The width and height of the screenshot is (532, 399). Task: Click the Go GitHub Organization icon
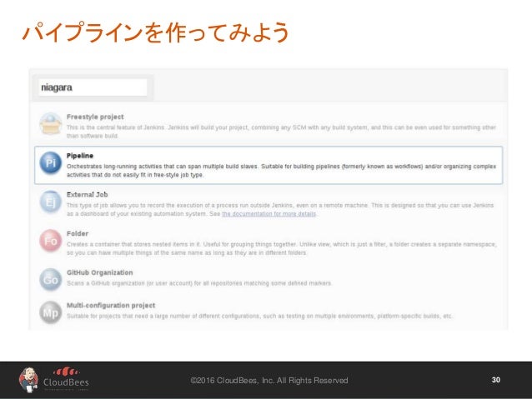click(x=51, y=280)
